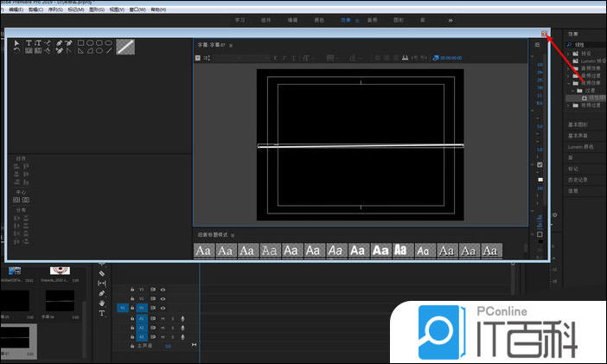Toggle V3 track output eye icon
The image size is (607, 364).
tap(163, 289)
